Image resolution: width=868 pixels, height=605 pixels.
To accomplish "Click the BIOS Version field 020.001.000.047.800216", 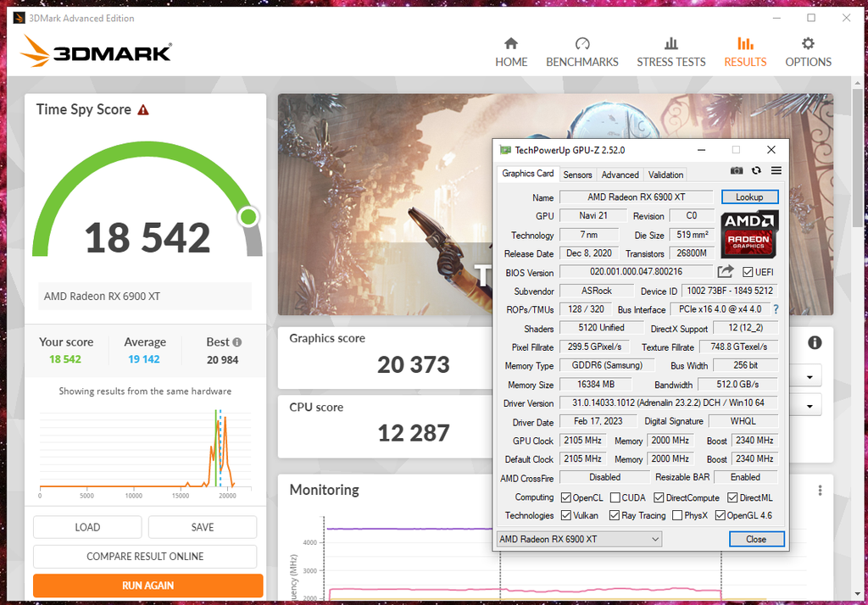I will pyautogui.click(x=636, y=272).
